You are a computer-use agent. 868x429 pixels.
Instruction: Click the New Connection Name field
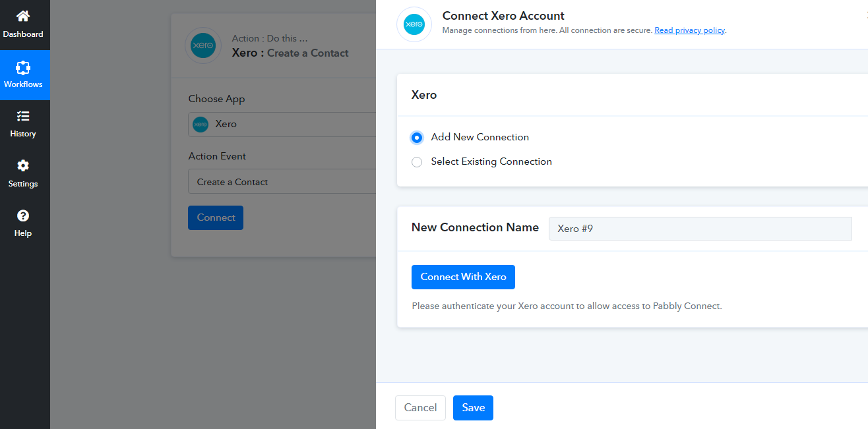point(700,229)
